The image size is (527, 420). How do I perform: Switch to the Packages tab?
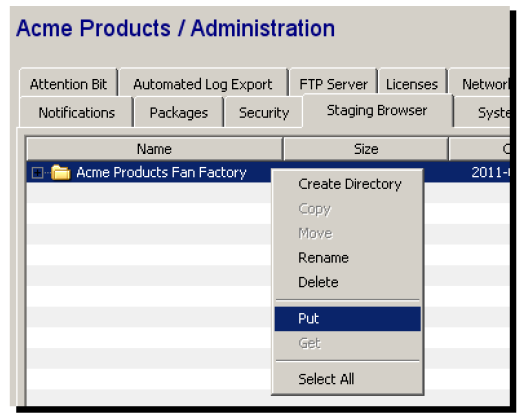tap(178, 113)
